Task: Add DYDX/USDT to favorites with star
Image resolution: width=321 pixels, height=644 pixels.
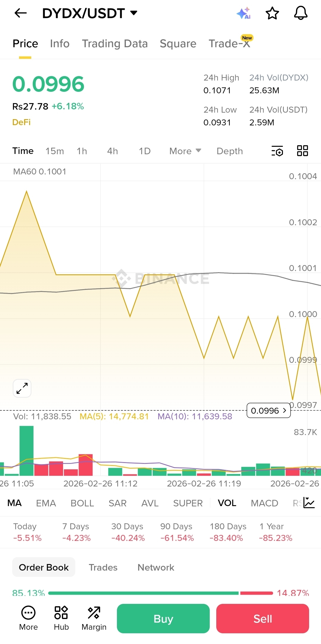Action: tap(272, 13)
